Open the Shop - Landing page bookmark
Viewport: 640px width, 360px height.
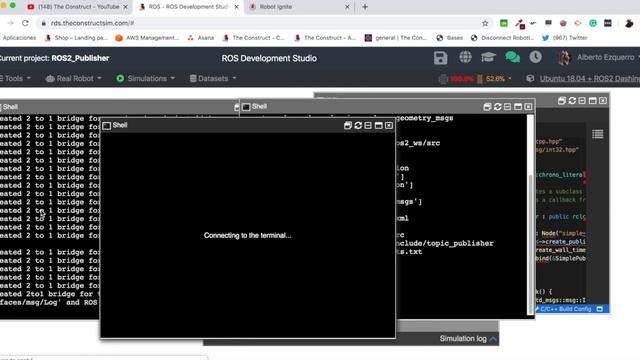tap(76, 38)
